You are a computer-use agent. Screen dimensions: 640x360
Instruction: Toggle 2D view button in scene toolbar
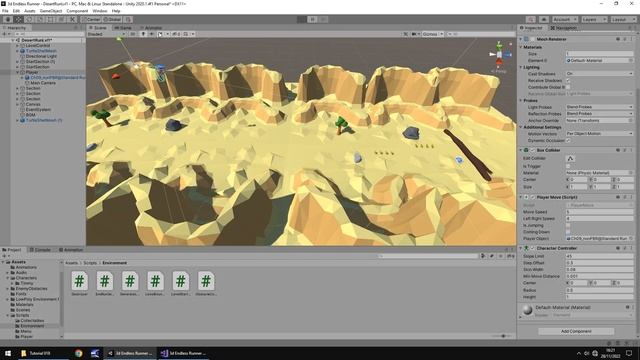[x=133, y=34]
